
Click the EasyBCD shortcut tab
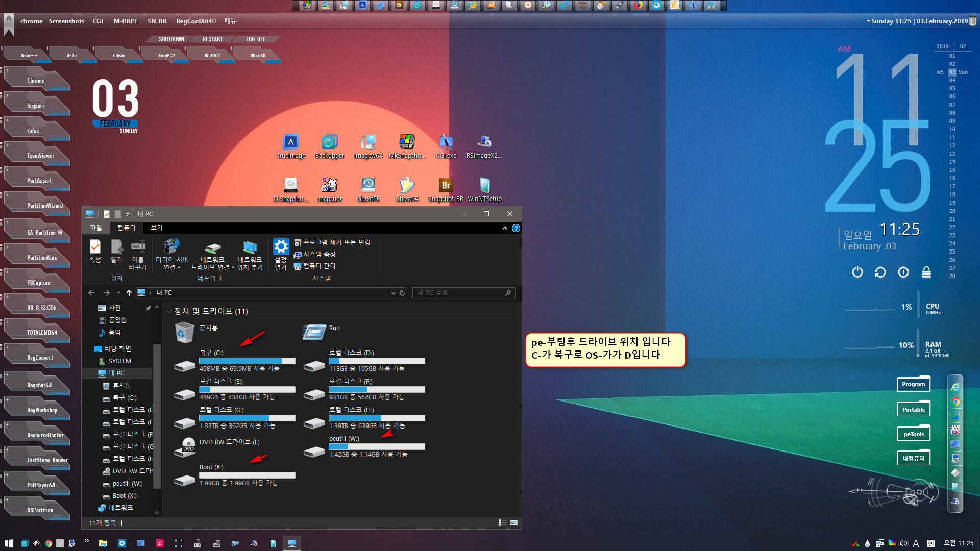(166, 55)
